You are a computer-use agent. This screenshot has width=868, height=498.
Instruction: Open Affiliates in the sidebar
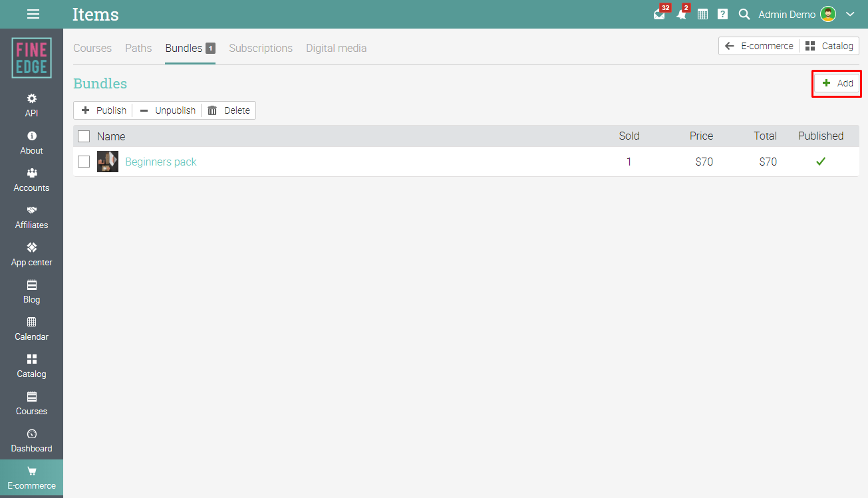click(31, 217)
